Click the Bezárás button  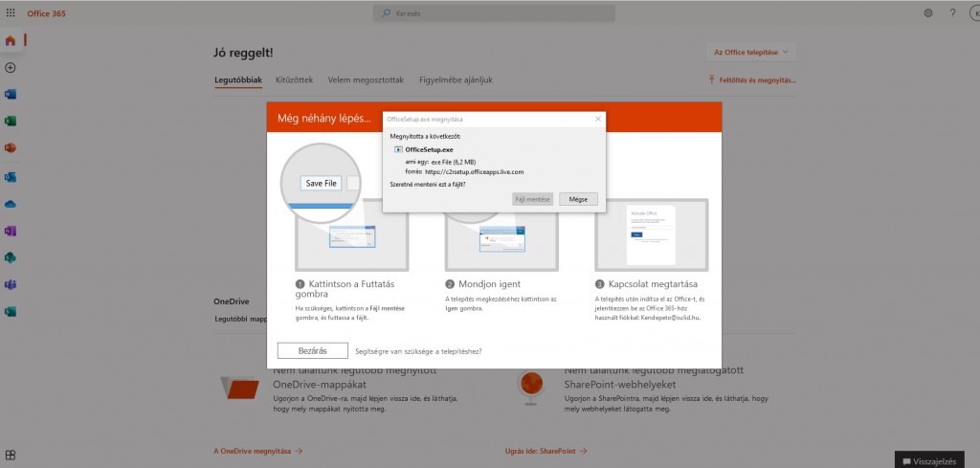click(x=313, y=350)
